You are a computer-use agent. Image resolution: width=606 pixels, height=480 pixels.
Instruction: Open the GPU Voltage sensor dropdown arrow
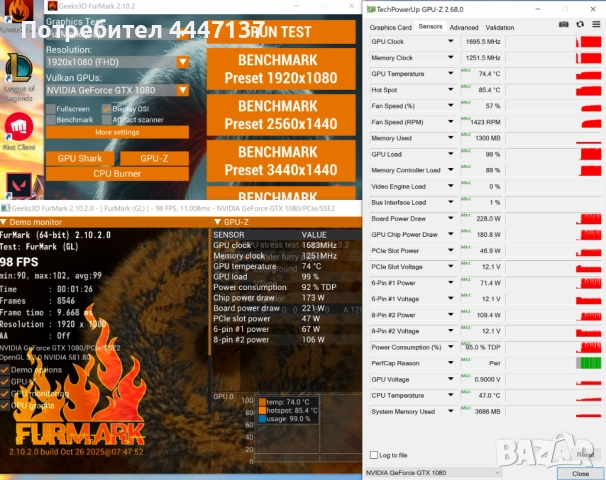coord(451,379)
